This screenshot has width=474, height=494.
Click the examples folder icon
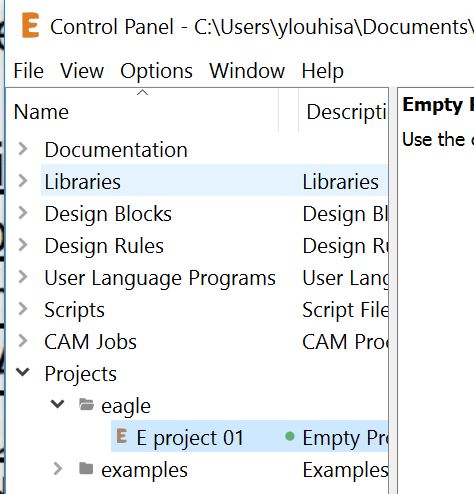[86, 468]
